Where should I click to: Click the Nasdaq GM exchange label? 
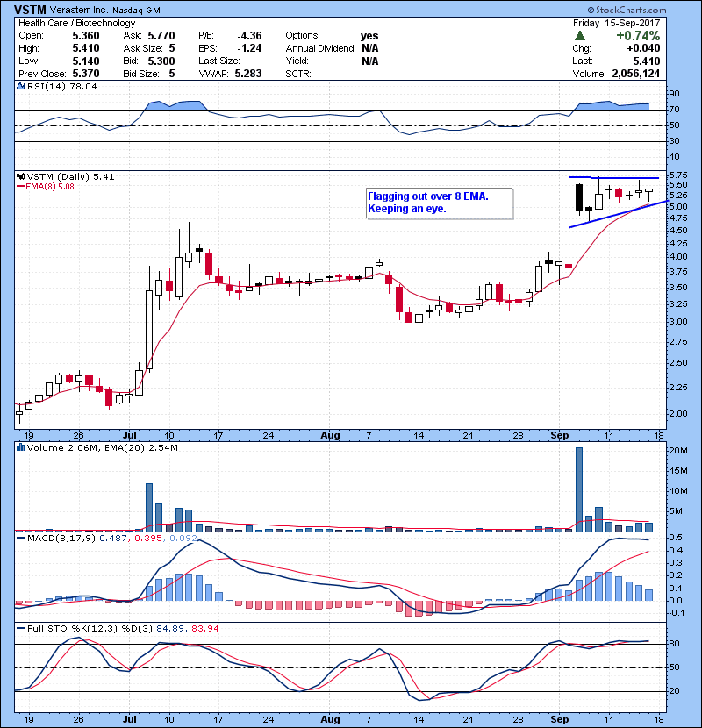tap(137, 10)
